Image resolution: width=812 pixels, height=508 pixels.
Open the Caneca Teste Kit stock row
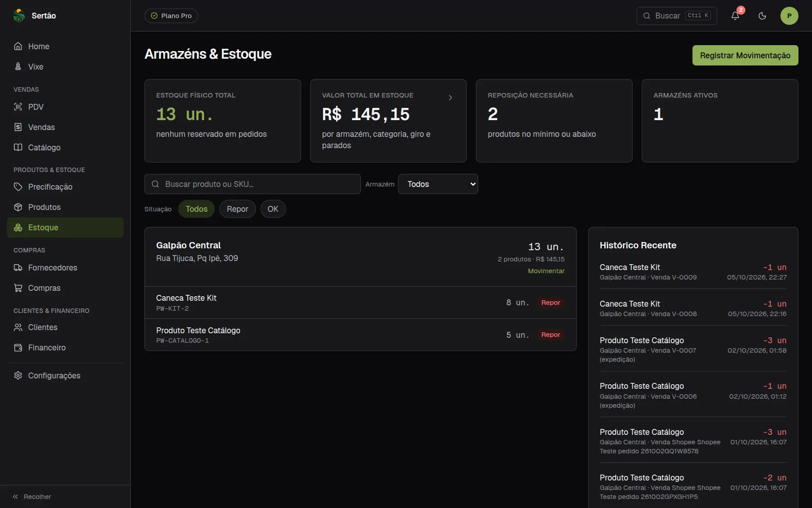pos(360,303)
